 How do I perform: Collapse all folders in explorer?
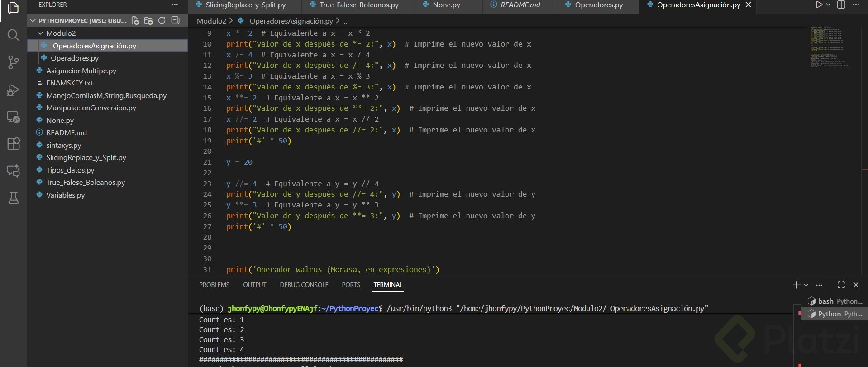pyautogui.click(x=176, y=21)
